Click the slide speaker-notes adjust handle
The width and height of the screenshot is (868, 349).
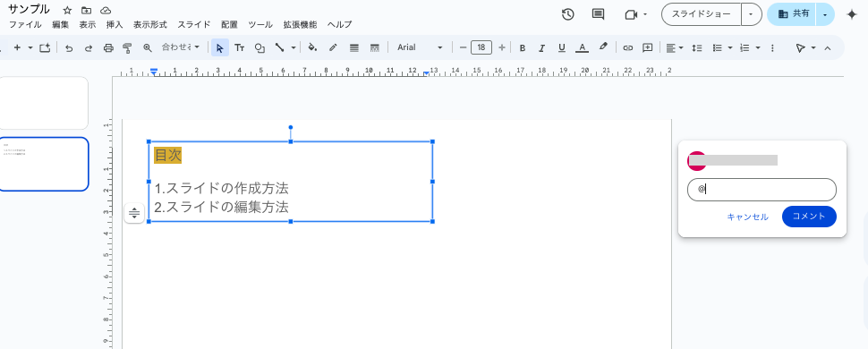pos(134,213)
